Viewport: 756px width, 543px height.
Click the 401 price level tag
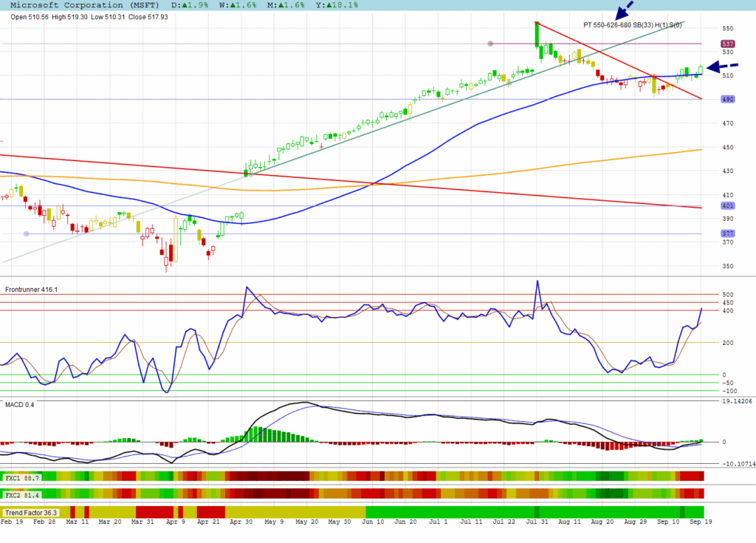(727, 206)
